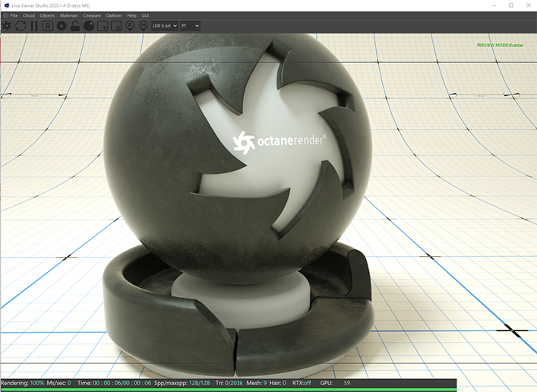Open the PT kernel dropdown
Image resolution: width=537 pixels, height=392 pixels.
[190, 26]
